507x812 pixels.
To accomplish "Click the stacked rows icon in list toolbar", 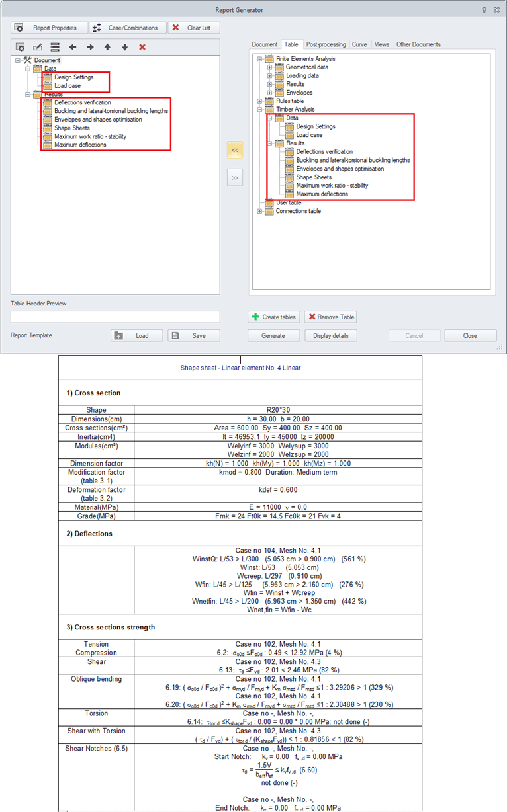I will point(56,48).
